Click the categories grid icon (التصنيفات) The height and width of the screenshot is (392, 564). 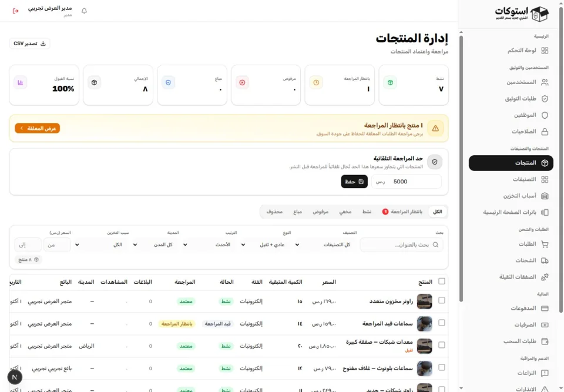(545, 179)
